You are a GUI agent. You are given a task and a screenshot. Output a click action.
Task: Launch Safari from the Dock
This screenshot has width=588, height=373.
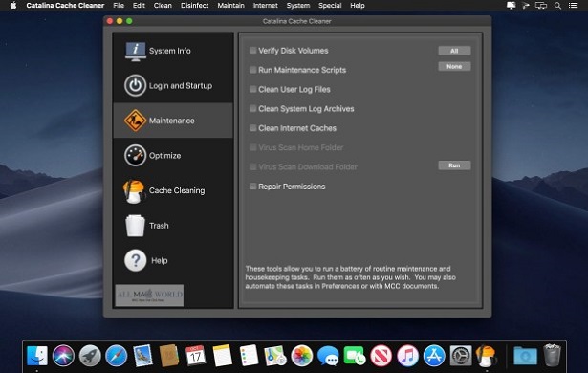[117, 356]
